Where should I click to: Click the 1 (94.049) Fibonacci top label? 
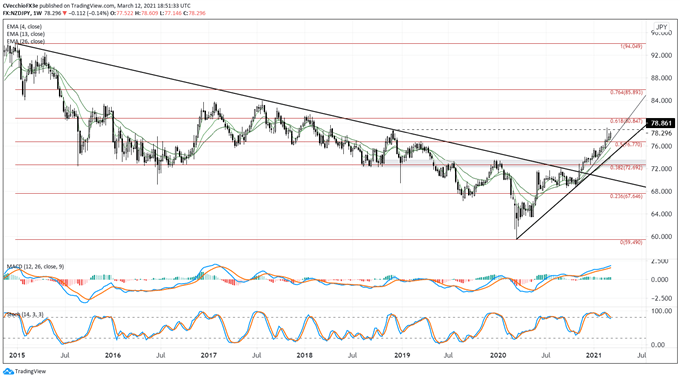tap(631, 46)
